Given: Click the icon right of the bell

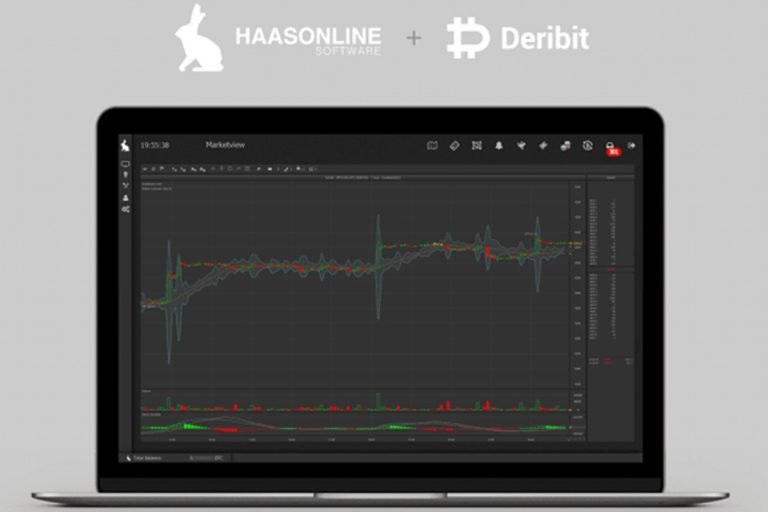Looking at the screenshot, I should tap(521, 146).
